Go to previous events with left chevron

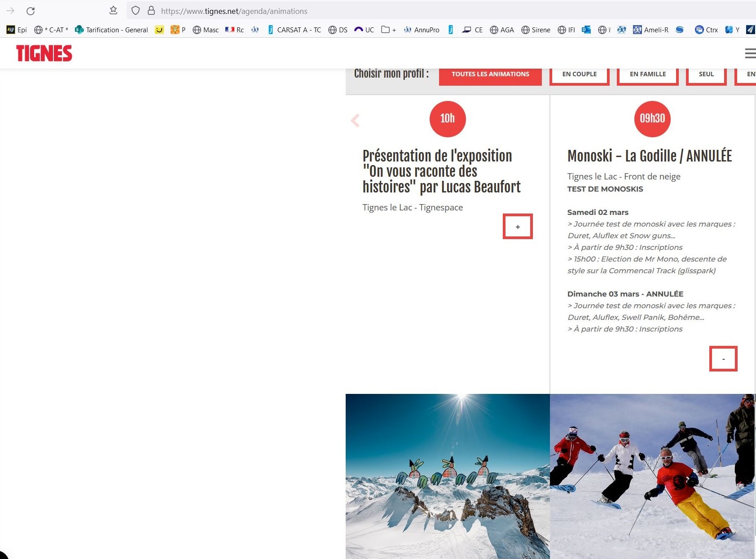[355, 120]
